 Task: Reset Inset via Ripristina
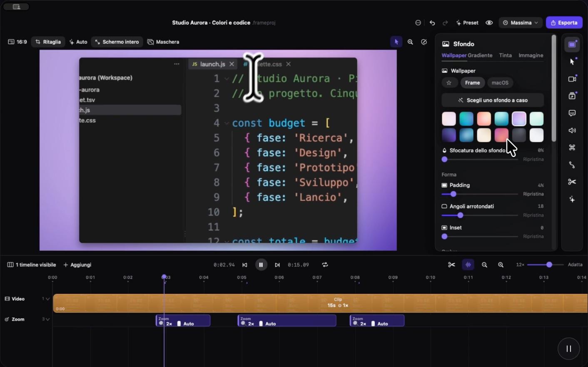(x=533, y=237)
